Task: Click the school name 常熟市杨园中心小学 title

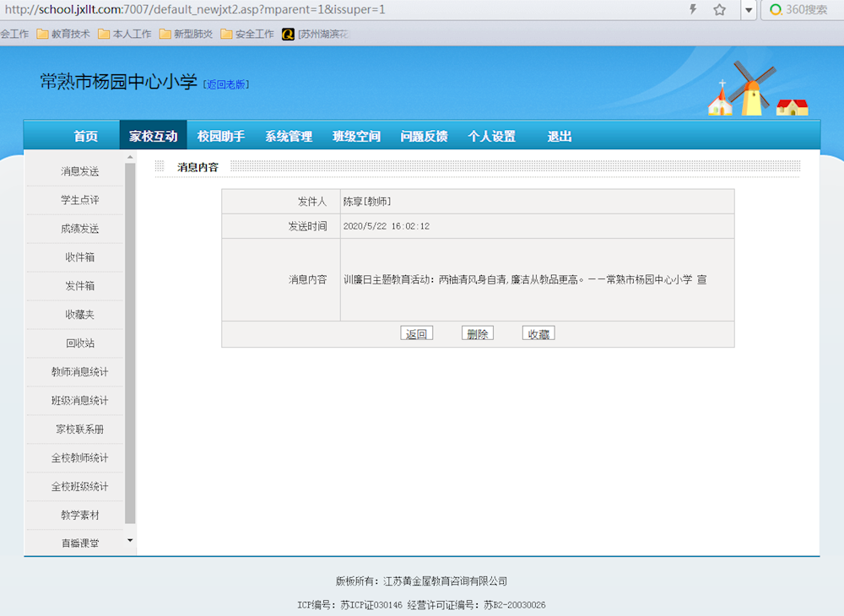Action: pyautogui.click(x=118, y=82)
